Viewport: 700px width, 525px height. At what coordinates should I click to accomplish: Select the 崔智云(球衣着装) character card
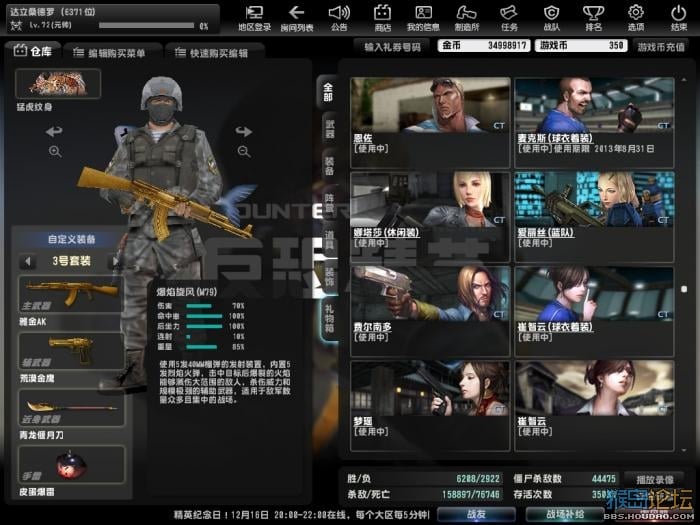[x=594, y=311]
